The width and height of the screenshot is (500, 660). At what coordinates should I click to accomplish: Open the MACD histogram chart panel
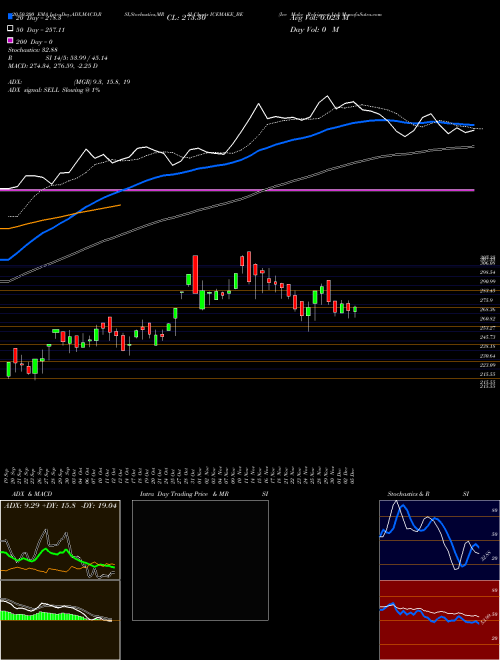coord(60,620)
